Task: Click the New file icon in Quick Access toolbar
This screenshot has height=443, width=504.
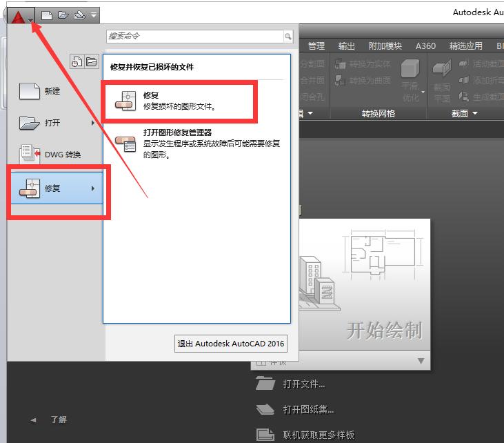Action: [47, 15]
